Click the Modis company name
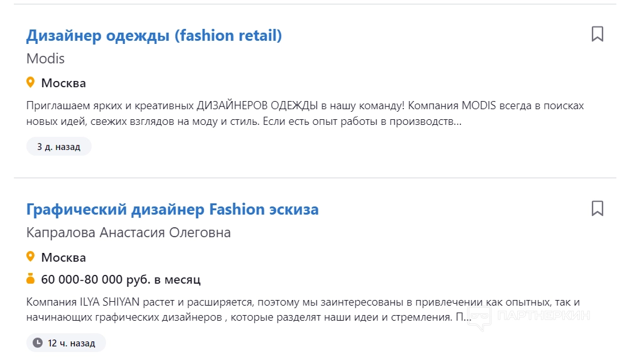622x364 pixels. pos(45,59)
